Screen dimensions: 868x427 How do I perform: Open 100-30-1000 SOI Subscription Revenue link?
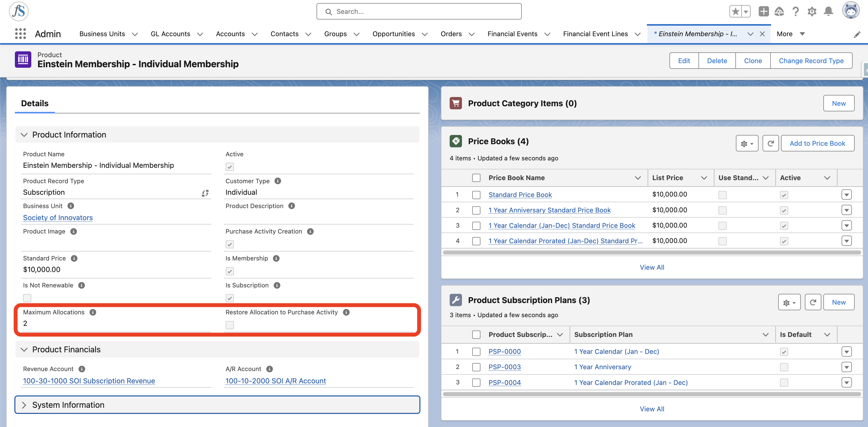(x=89, y=381)
